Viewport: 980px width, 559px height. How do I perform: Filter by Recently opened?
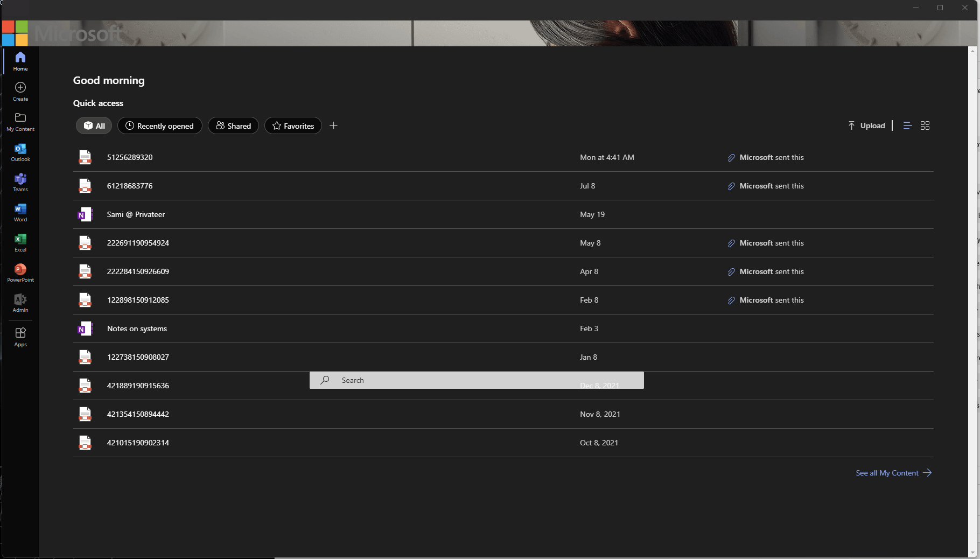(x=160, y=125)
